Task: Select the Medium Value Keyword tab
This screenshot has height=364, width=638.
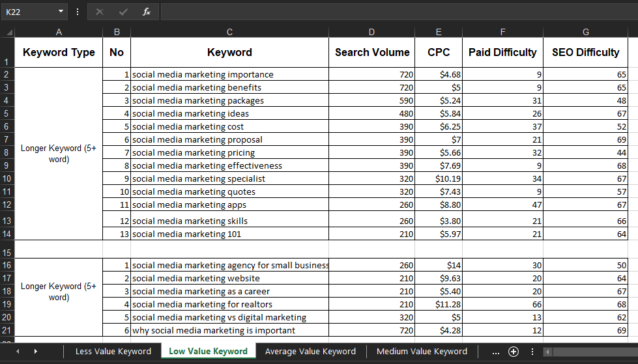Action: coord(422,352)
